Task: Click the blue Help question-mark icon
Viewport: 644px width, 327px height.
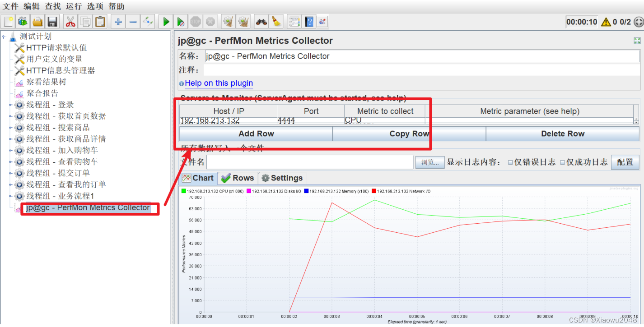Action: [309, 21]
